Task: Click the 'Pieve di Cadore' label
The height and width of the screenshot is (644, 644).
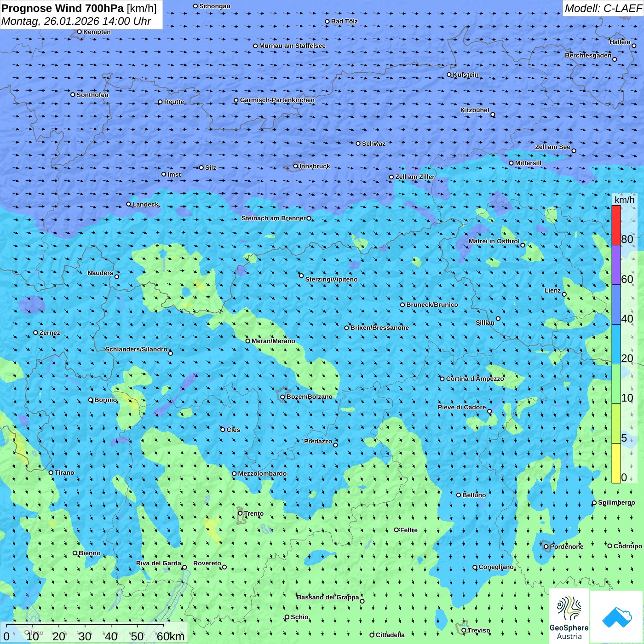Action: pyautogui.click(x=462, y=407)
